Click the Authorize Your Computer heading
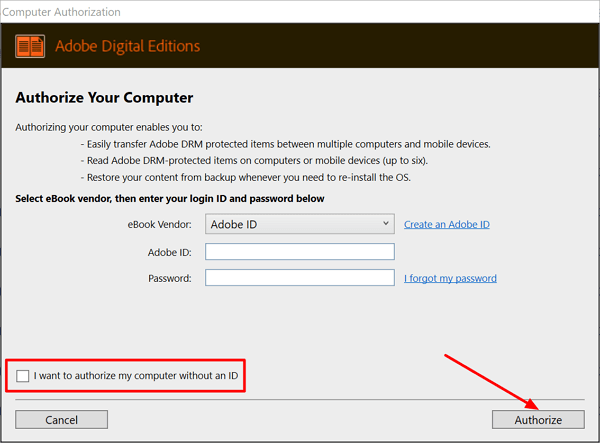Screen dimensions: 600x443 coord(104,98)
